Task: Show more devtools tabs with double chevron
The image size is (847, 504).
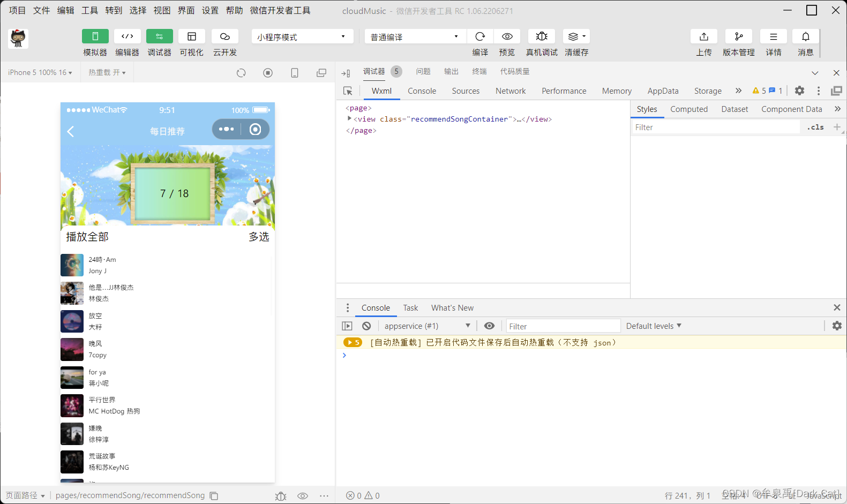Action: click(x=739, y=91)
